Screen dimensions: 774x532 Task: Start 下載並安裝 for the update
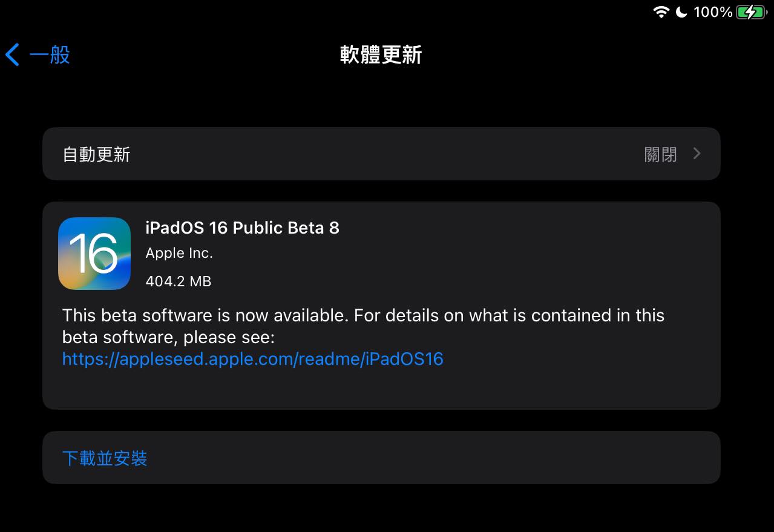[x=105, y=458]
